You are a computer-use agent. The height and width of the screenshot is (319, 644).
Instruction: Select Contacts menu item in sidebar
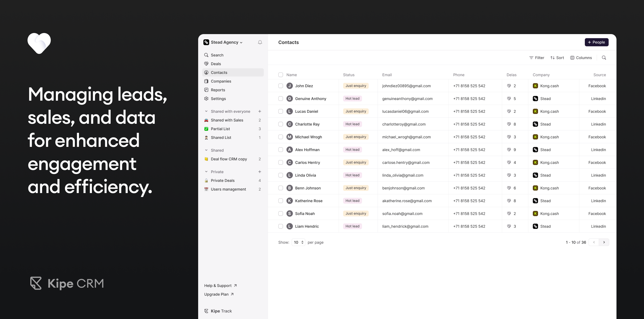[219, 72]
